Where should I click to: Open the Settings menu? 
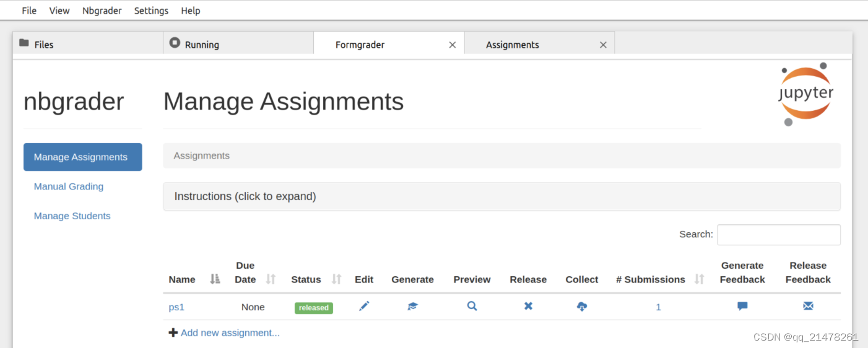point(151,11)
